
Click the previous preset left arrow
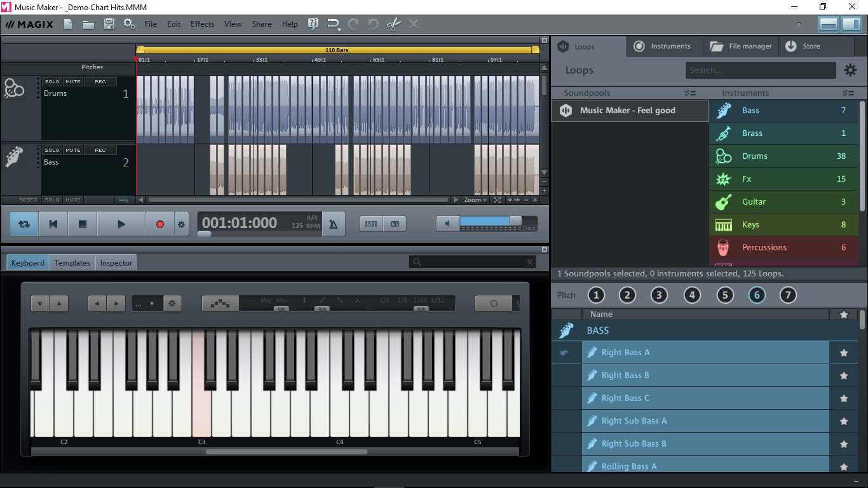click(x=97, y=304)
